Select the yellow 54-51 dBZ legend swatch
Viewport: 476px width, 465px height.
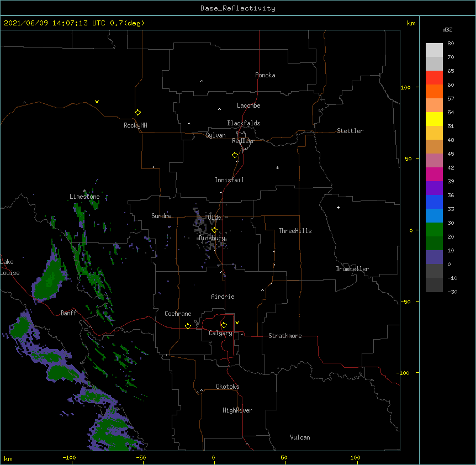coord(434,119)
